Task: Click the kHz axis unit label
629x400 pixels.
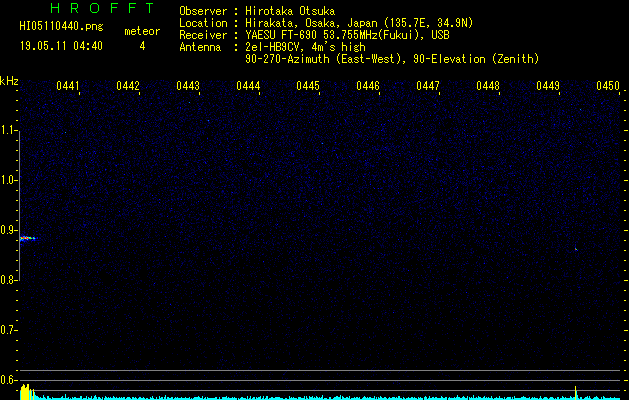Action: coord(9,81)
